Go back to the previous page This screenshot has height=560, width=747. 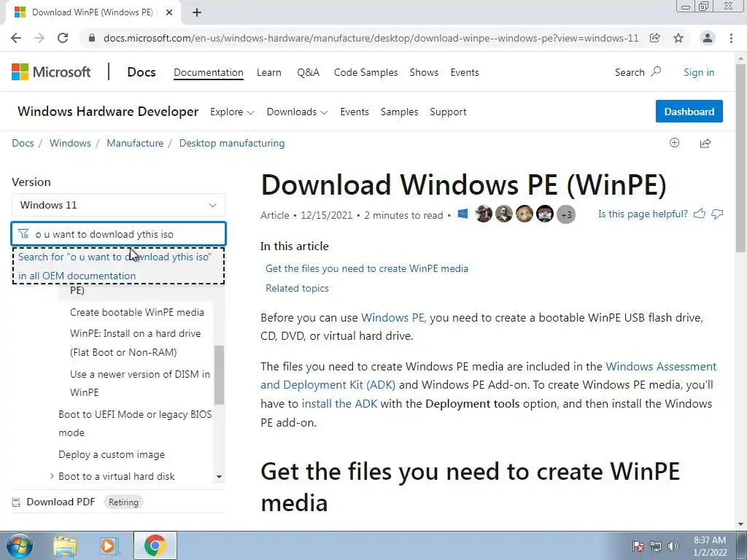coord(16,38)
